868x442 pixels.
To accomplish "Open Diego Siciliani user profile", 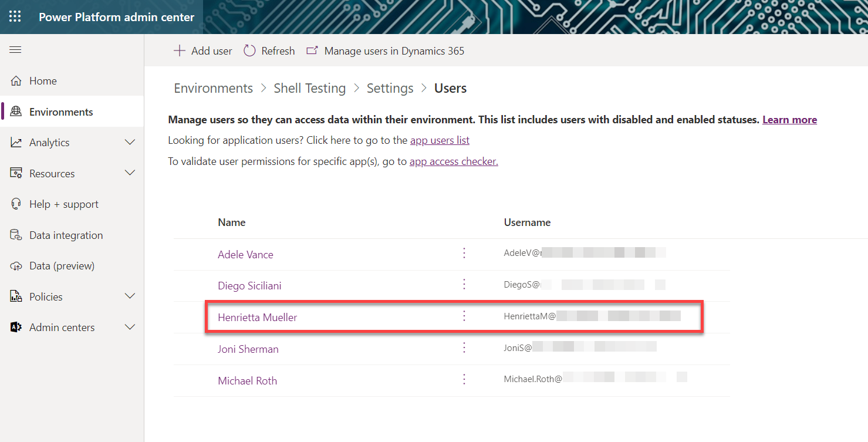I will [x=249, y=286].
